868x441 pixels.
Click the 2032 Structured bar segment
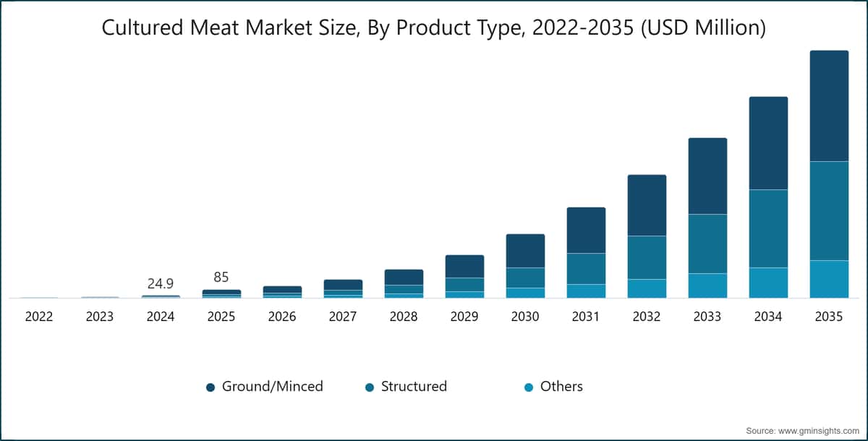click(647, 258)
